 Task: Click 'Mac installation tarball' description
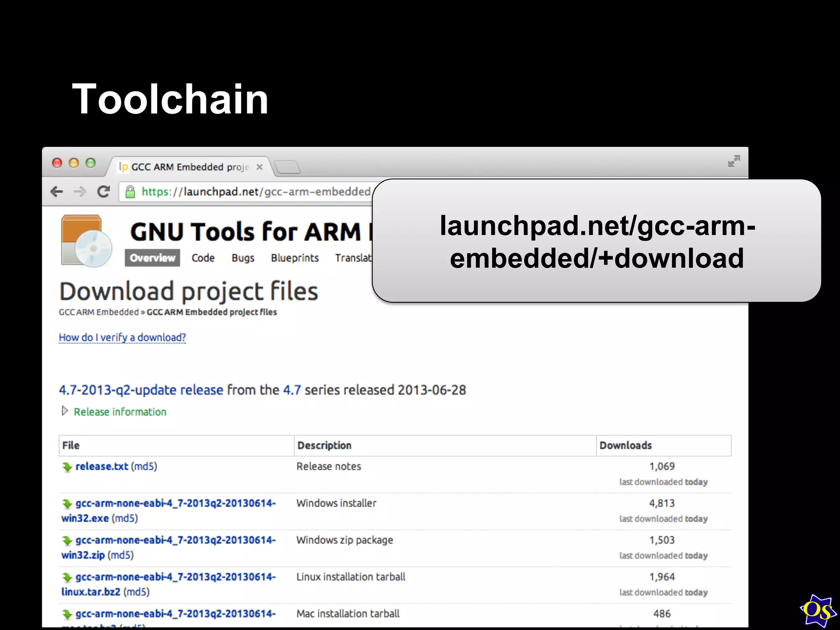[348, 614]
